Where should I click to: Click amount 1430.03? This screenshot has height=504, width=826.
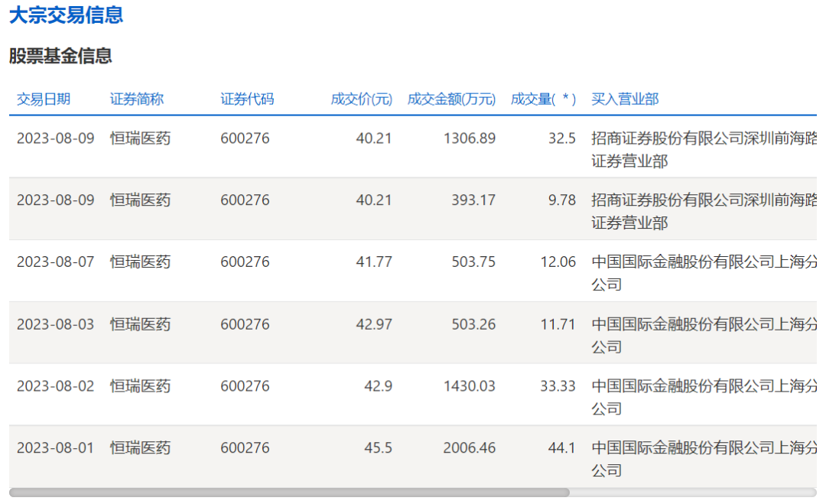pyautogui.click(x=470, y=386)
